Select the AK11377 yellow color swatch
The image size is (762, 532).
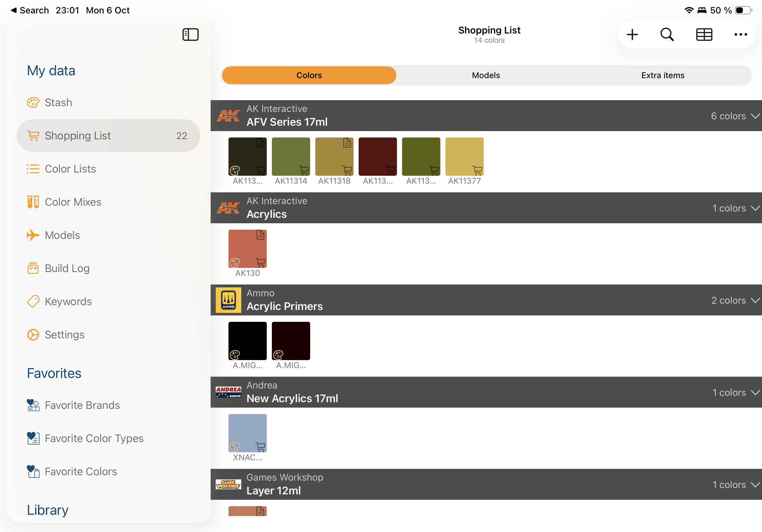(464, 156)
